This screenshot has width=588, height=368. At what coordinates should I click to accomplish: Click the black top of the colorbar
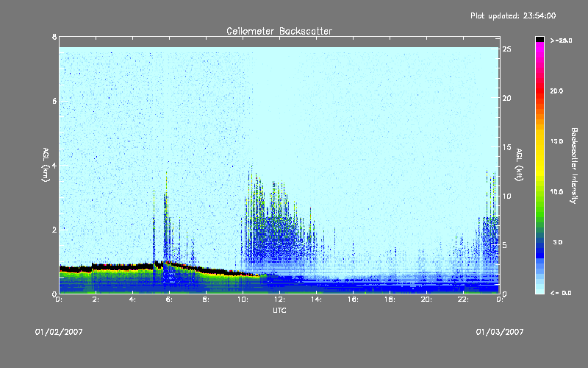pyautogui.click(x=539, y=39)
